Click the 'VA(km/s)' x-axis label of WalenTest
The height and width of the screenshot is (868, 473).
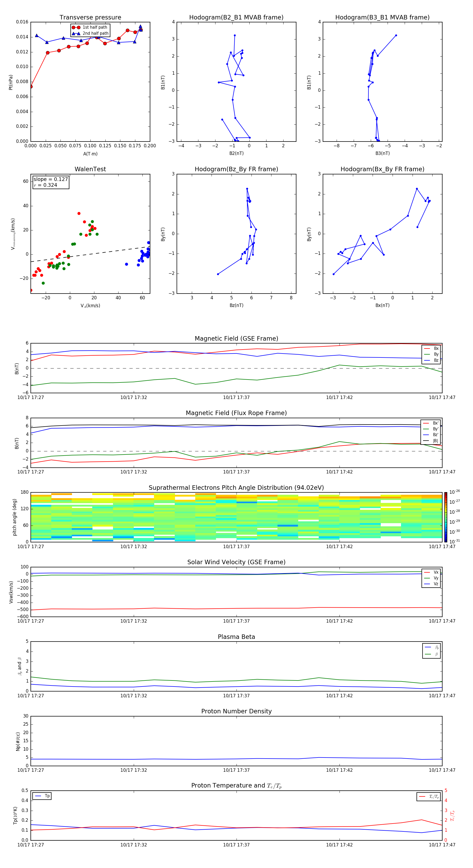[x=90, y=306]
